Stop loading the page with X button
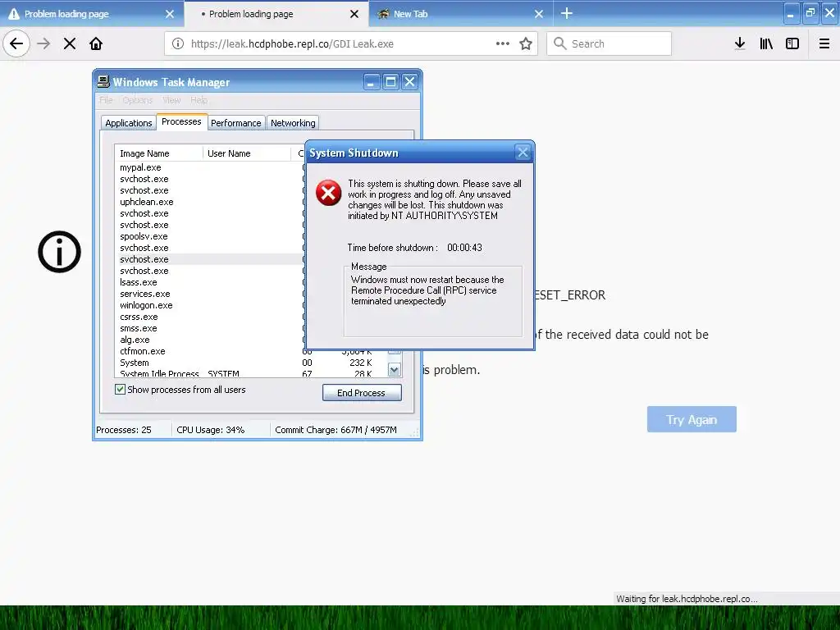This screenshot has height=630, width=840. pyautogui.click(x=70, y=43)
